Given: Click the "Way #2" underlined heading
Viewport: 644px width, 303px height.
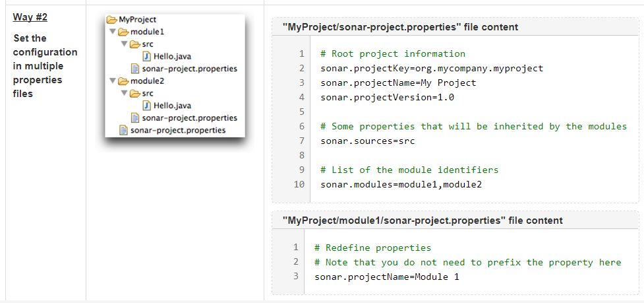Looking at the screenshot, I should [30, 17].
